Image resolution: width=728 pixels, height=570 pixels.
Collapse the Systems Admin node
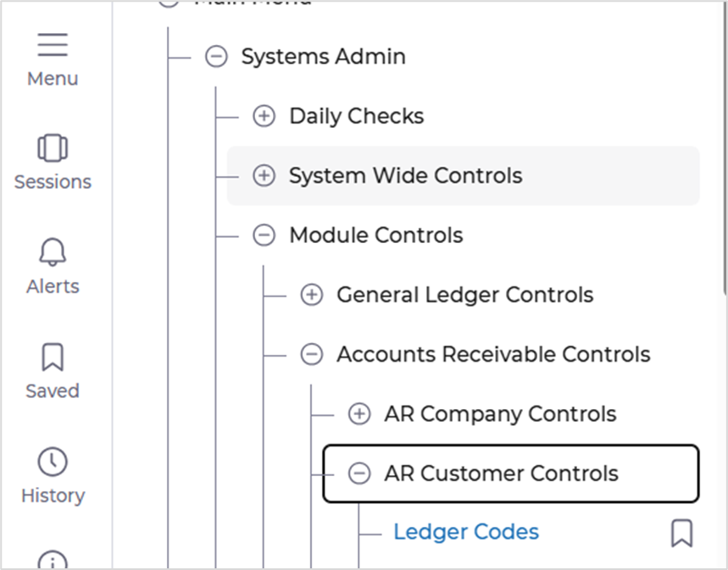[216, 57]
